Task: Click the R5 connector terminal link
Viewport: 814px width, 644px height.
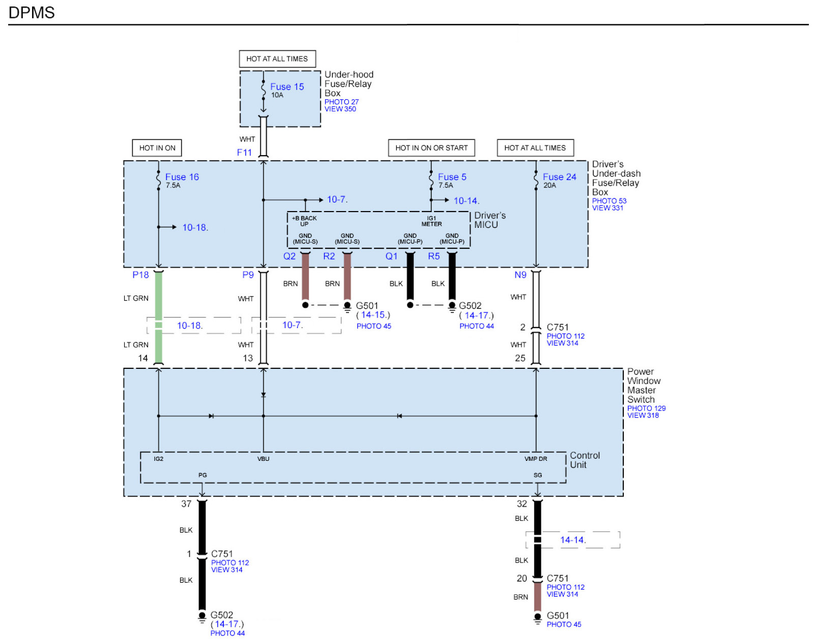Action: coord(433,256)
